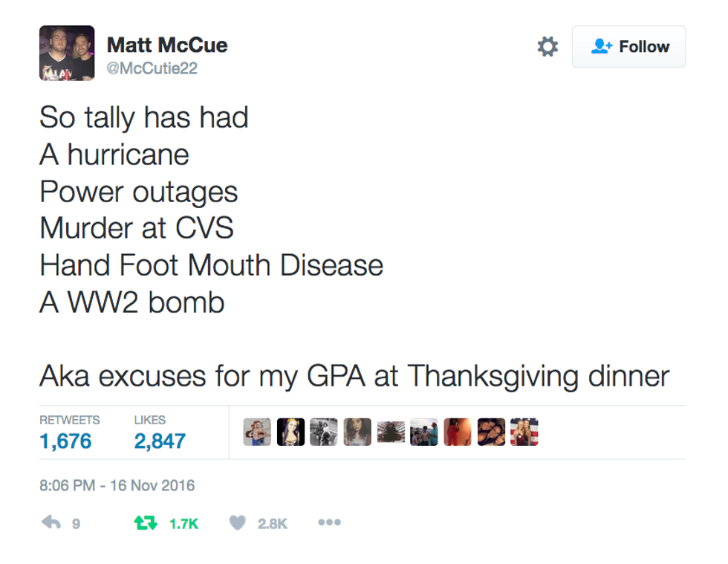
Task: Open the 8:06 PM - 16 Nov 2016 timestamp
Action: pos(117,485)
